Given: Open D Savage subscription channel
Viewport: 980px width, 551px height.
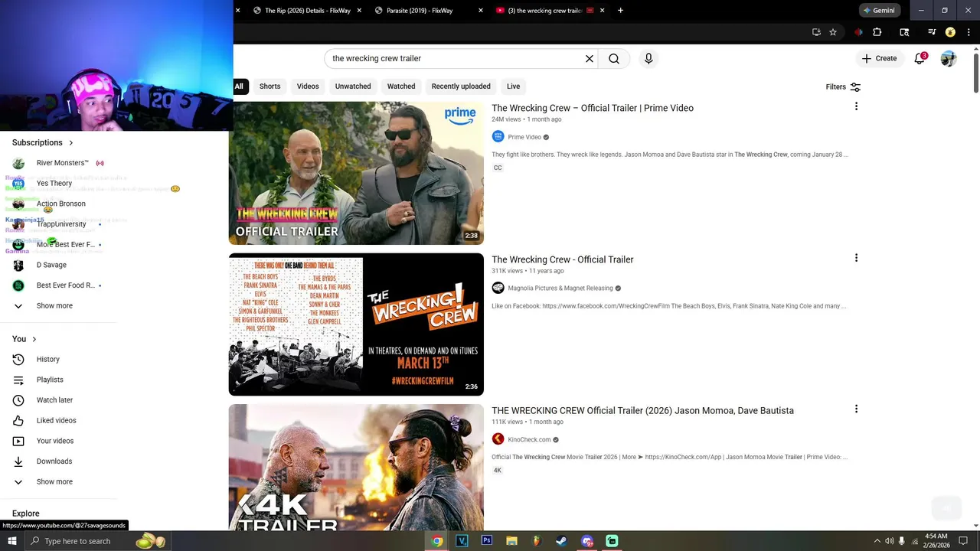Looking at the screenshot, I should (51, 265).
